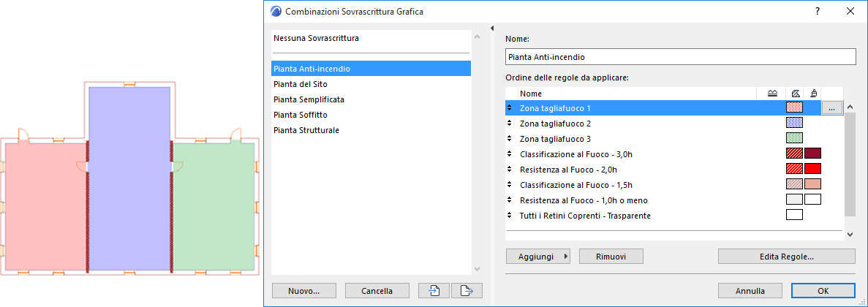Click the import combinations icon button
The width and height of the screenshot is (868, 307).
click(x=434, y=290)
